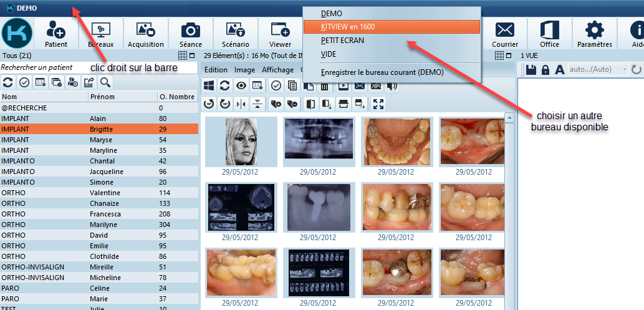Screen dimensions: 644x310
Task: Click horizontal mirror flip icon
Action: [x=242, y=104]
